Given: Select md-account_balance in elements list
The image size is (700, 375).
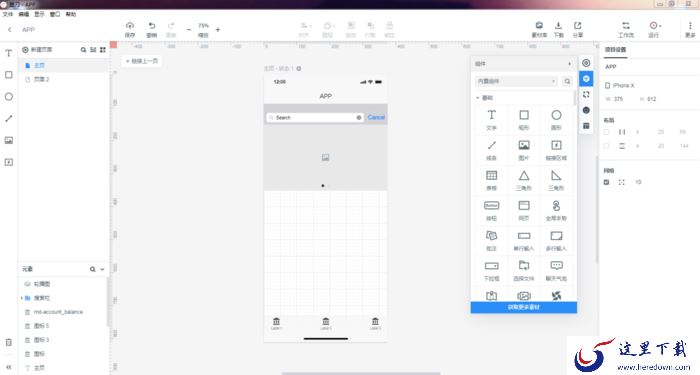Looking at the screenshot, I should [x=63, y=312].
